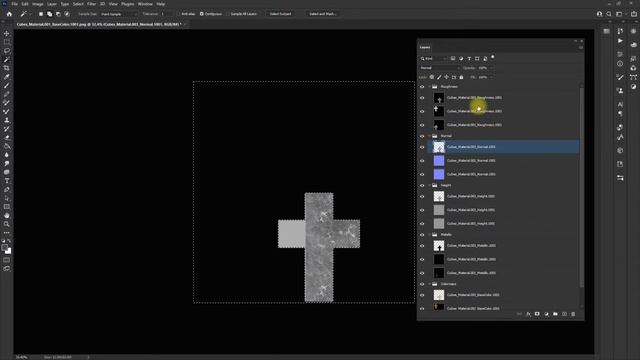Screen dimensions: 640x360
Task: Toggle layer filtering switch in Layers panel
Action: click(x=493, y=57)
